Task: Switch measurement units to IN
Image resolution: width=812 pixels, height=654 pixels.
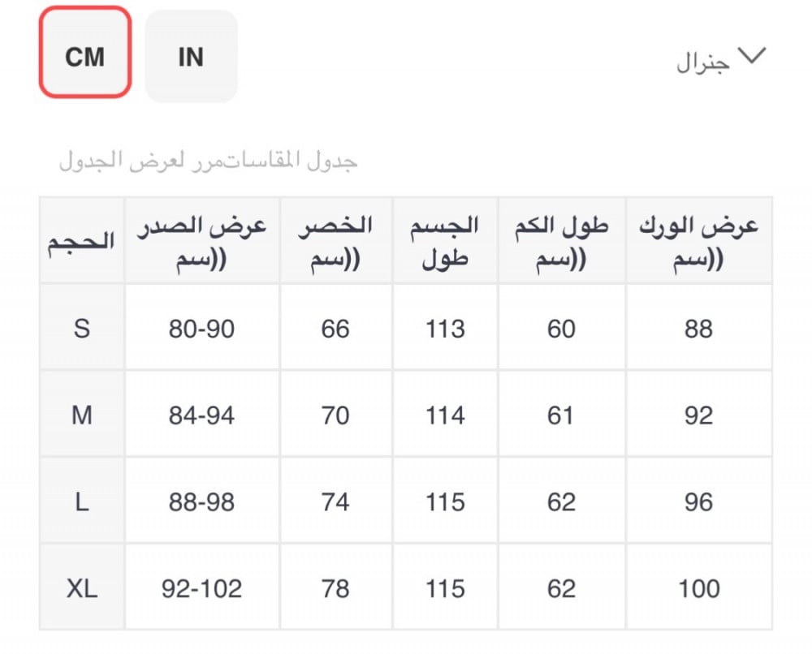Action: pyautogui.click(x=191, y=56)
